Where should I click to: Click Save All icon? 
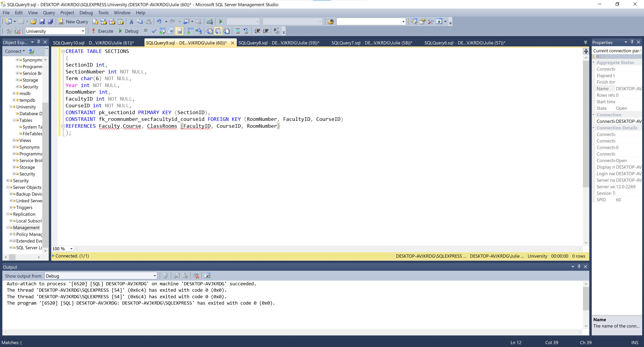51,22
